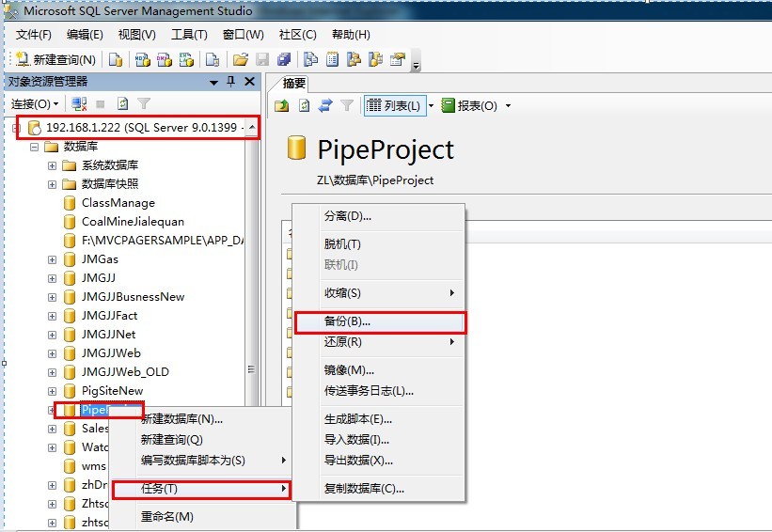Click the 报表(O) button
Viewport: 772px width, 532px height.
470,106
